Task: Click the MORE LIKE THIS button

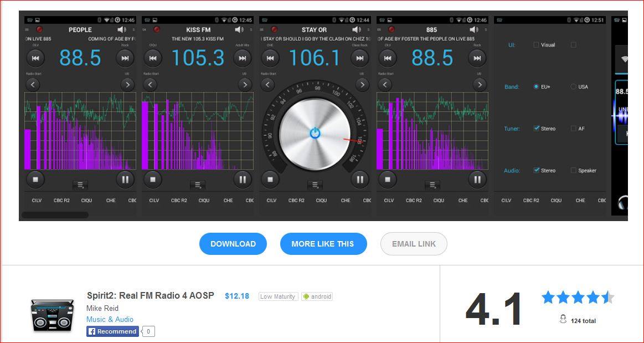Action: point(323,244)
